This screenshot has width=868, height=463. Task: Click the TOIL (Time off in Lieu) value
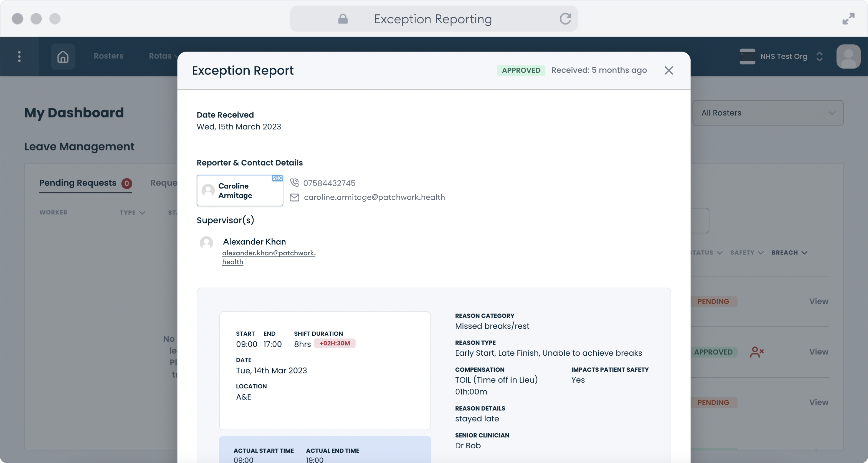pyautogui.click(x=496, y=380)
